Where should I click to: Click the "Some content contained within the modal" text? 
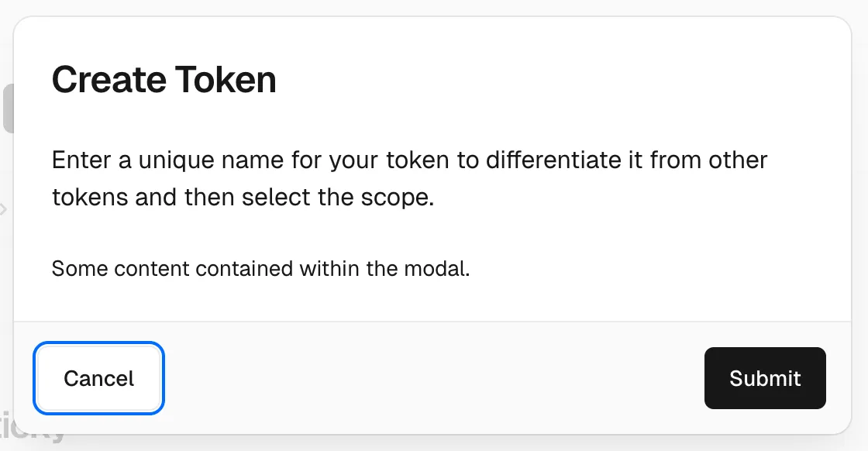[x=260, y=269]
